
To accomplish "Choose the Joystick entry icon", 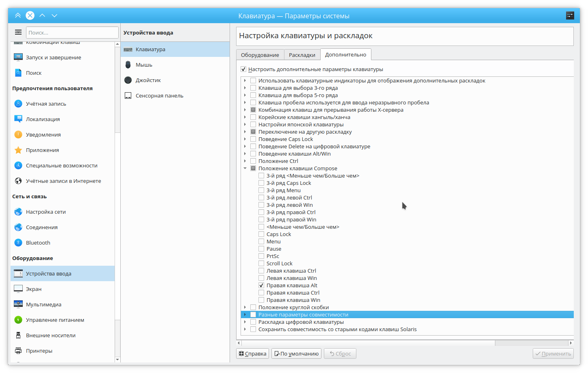I will (128, 80).
